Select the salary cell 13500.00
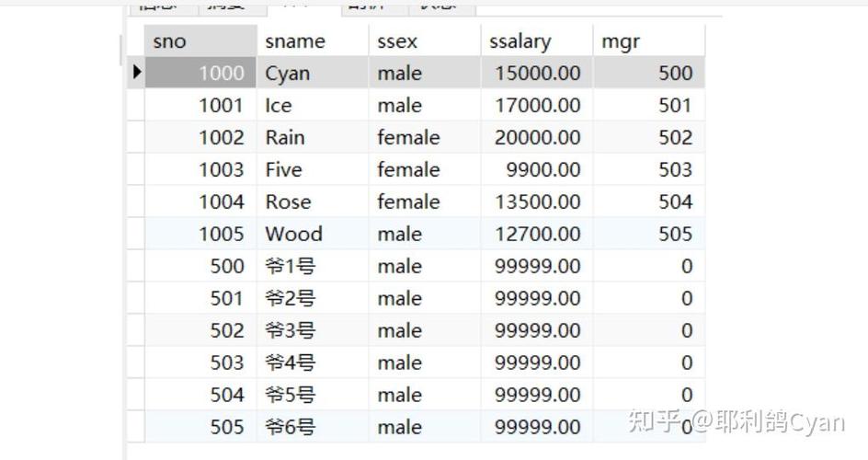 point(536,201)
